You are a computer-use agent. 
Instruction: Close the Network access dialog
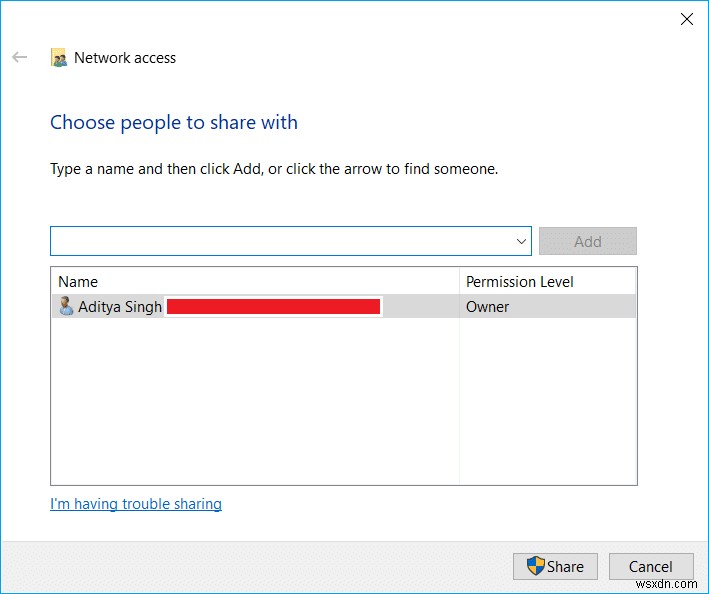pos(686,19)
